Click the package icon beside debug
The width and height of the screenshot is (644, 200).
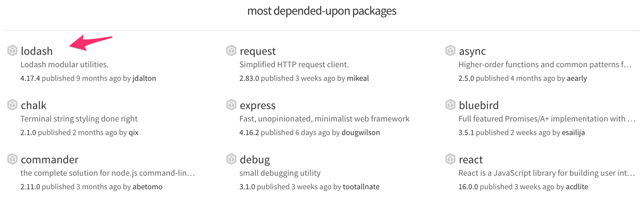pyautogui.click(x=231, y=159)
